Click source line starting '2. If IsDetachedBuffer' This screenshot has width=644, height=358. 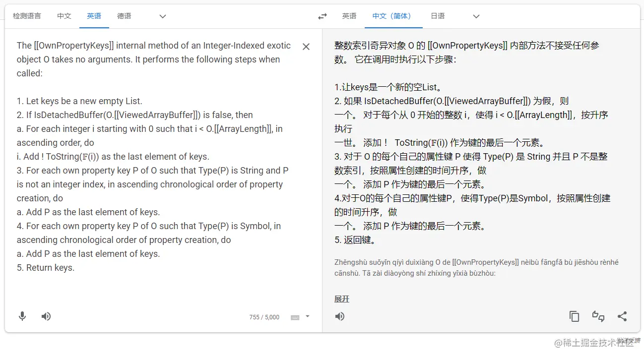click(x=135, y=115)
